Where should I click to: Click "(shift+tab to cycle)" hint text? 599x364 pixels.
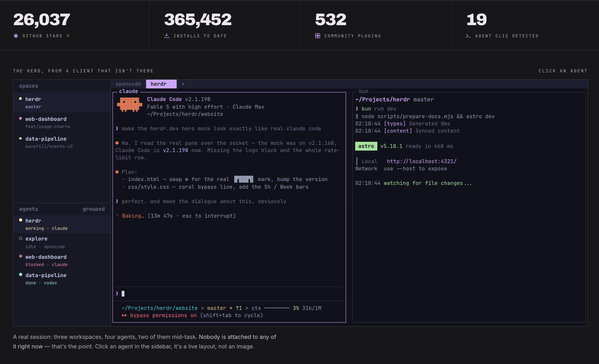pos(232,315)
